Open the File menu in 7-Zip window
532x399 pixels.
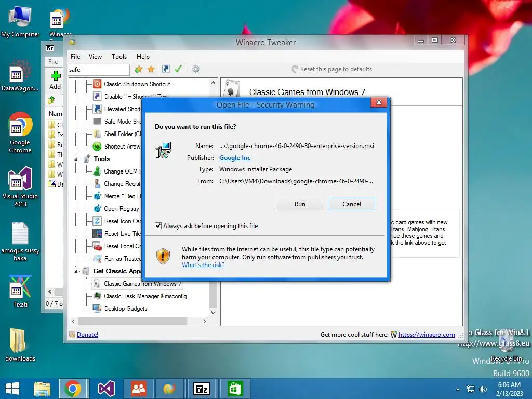[53, 62]
